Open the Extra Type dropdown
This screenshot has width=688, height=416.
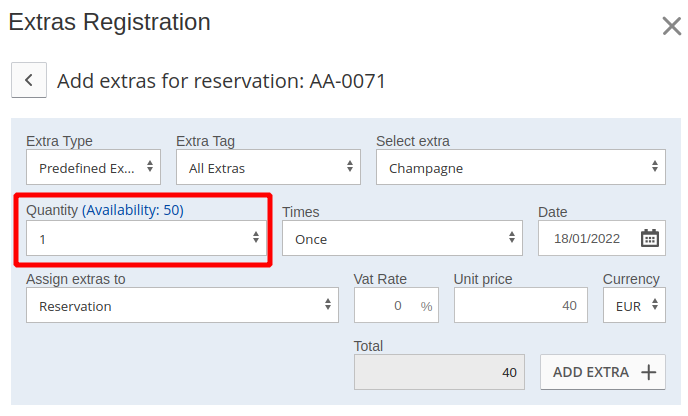pos(93,168)
